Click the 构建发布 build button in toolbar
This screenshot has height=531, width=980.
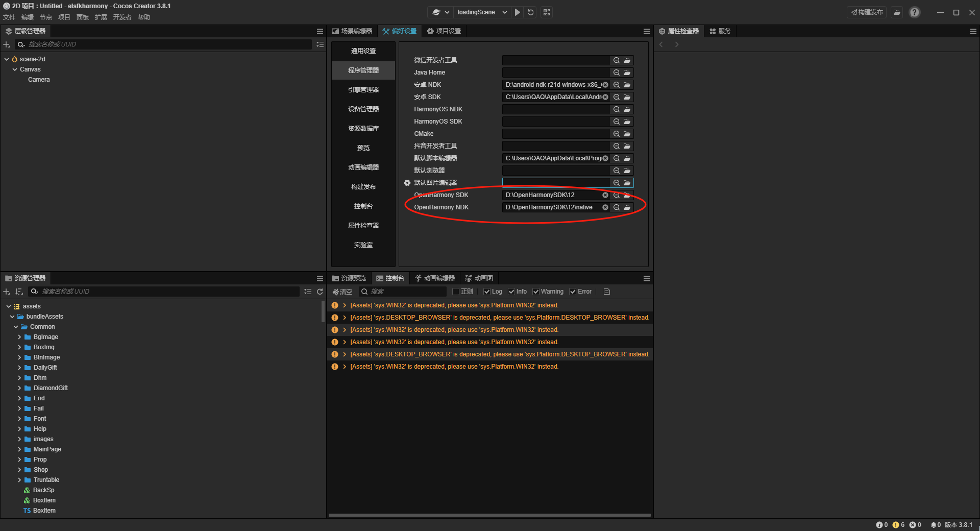pos(867,12)
